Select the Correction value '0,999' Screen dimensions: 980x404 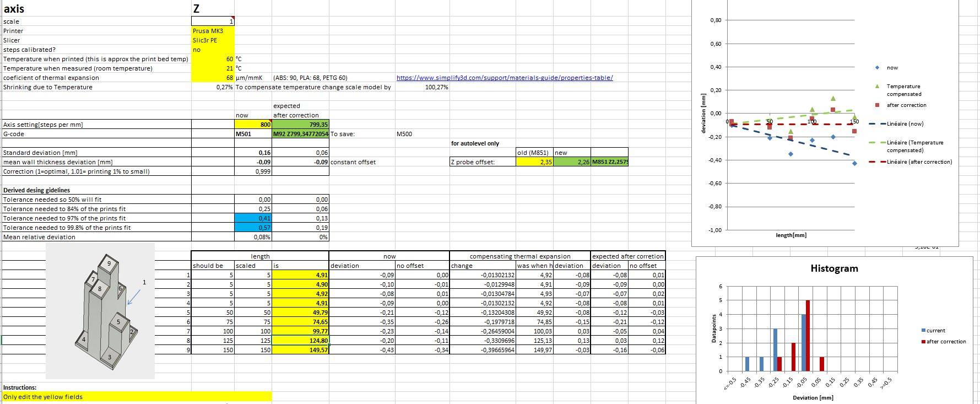(x=253, y=171)
